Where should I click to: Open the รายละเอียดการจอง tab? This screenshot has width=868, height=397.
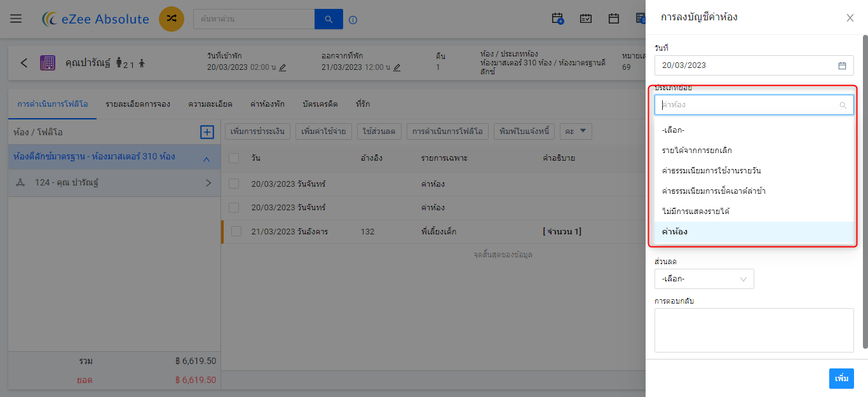click(137, 104)
